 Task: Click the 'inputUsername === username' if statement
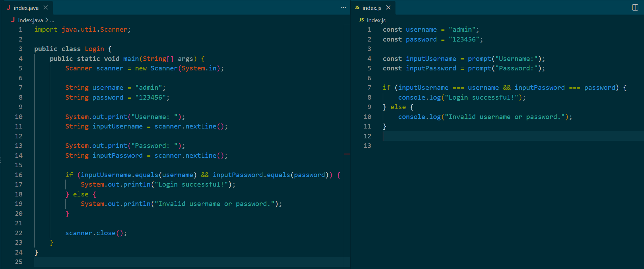[x=505, y=88]
